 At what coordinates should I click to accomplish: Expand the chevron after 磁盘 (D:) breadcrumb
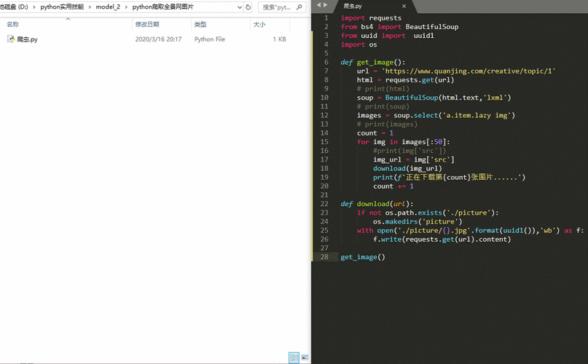point(34,7)
